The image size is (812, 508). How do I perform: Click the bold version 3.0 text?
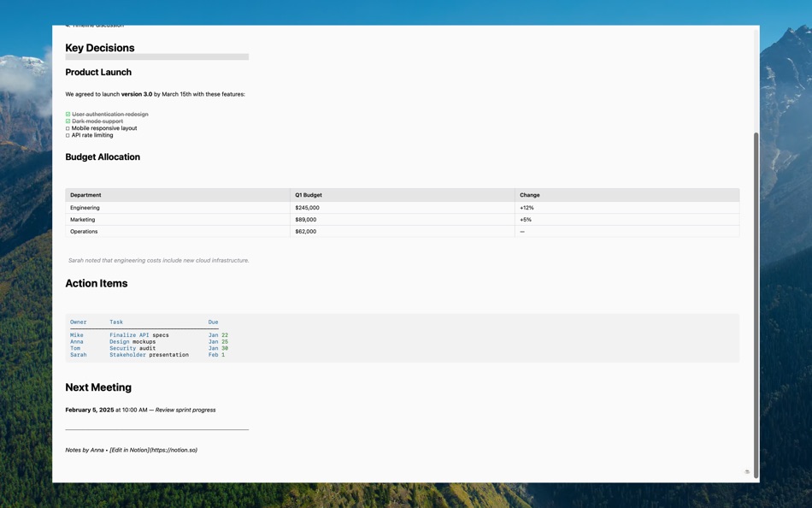(137, 94)
